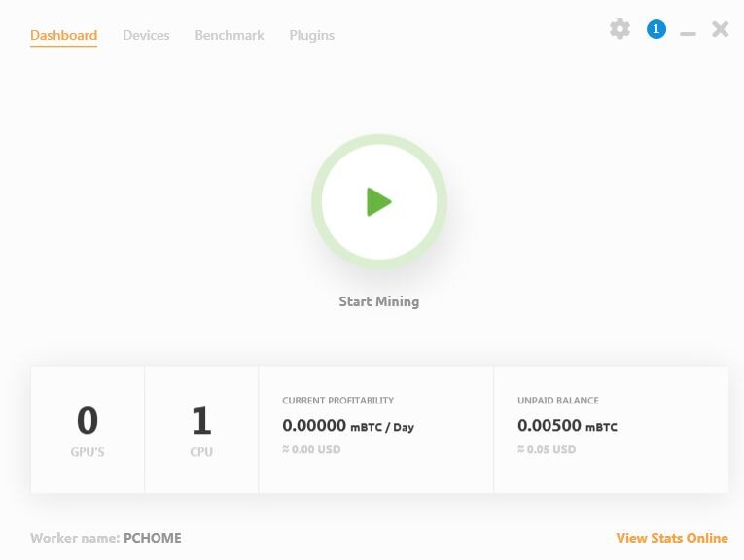The image size is (744, 560).
Task: Open the settings gear icon
Action: (620, 29)
